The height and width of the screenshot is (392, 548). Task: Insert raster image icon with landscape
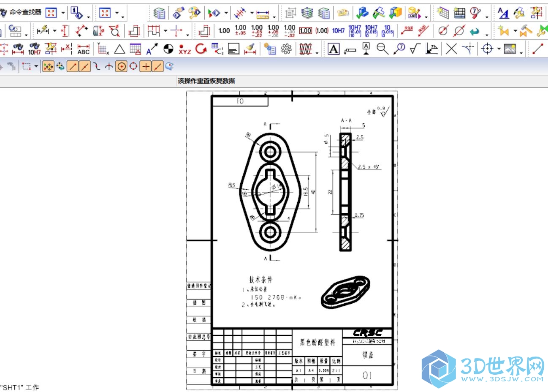(510, 49)
